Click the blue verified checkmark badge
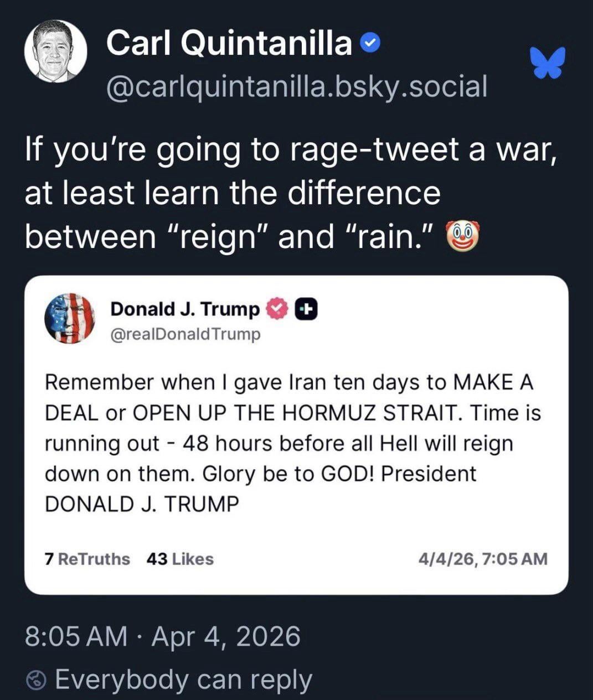This screenshot has height=700, width=593. click(370, 43)
